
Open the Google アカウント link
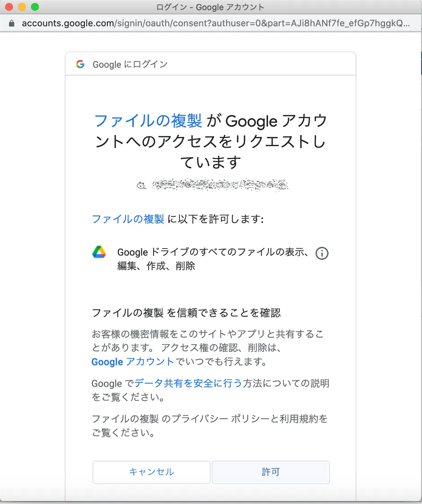tap(132, 362)
